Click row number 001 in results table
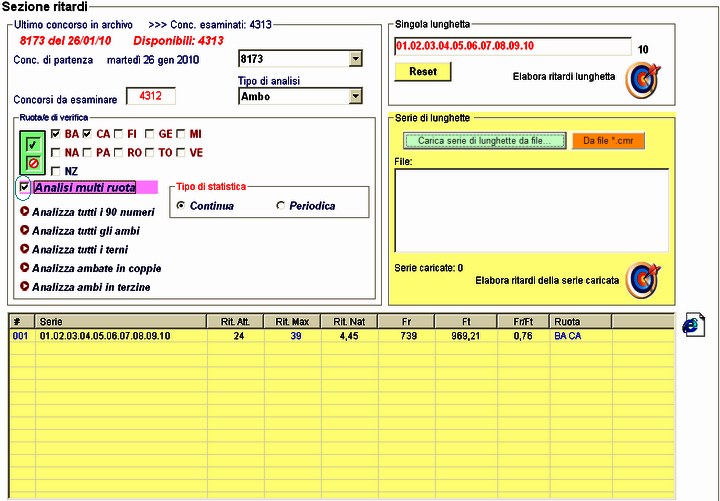 [20, 336]
